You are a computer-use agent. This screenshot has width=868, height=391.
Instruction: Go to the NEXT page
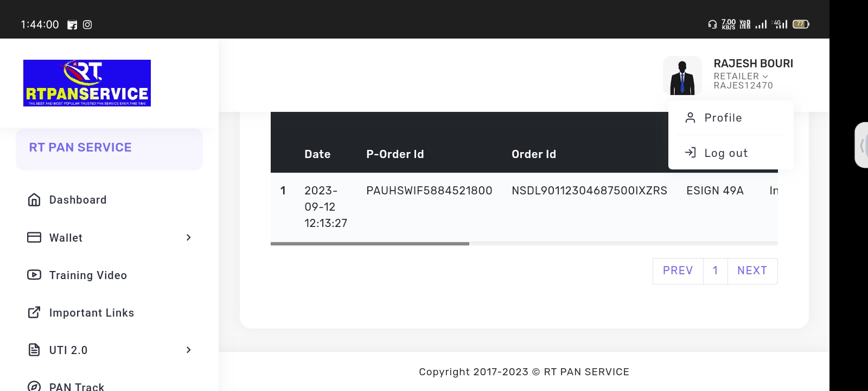pyautogui.click(x=752, y=270)
